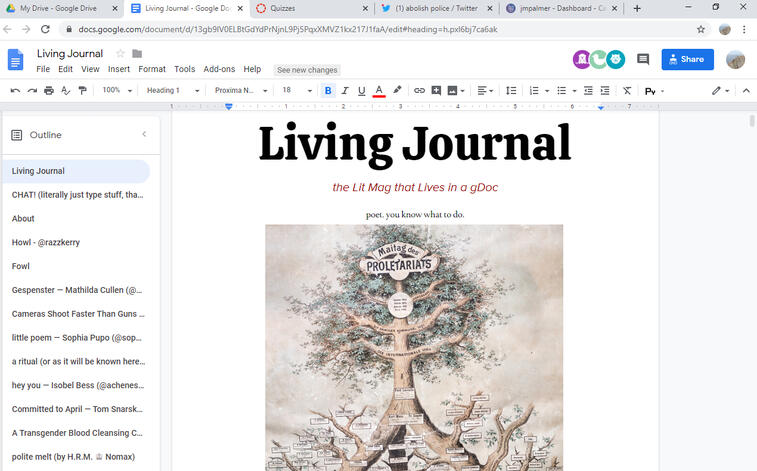The width and height of the screenshot is (757, 471).
Task: Open the editing mode pencil dropdown
Action: [x=720, y=90]
